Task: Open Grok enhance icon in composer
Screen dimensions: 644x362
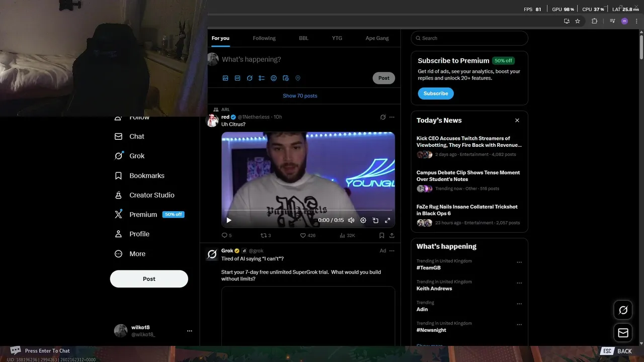Action: pyautogui.click(x=250, y=78)
